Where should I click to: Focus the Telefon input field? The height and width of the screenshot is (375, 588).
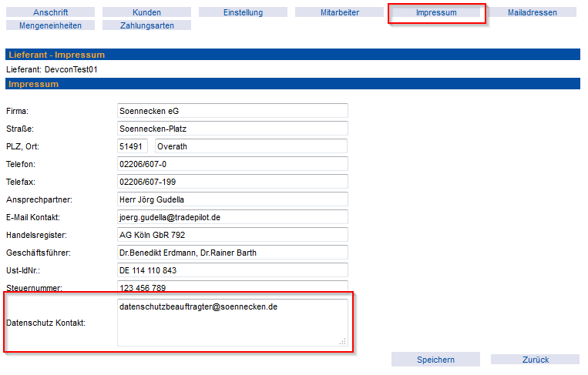pyautogui.click(x=233, y=164)
